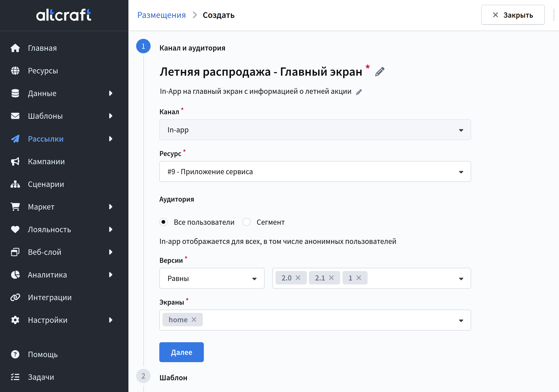Remove version tag 2.1
The width and height of the screenshot is (559, 392).
(331, 278)
